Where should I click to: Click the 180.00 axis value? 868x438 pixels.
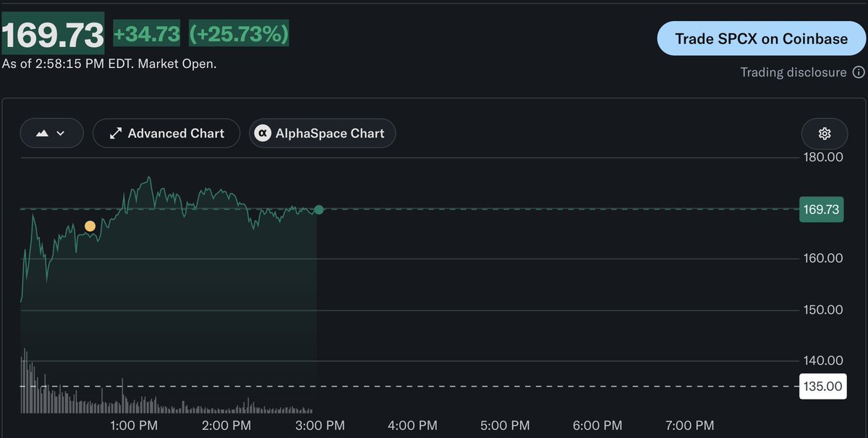coord(823,157)
